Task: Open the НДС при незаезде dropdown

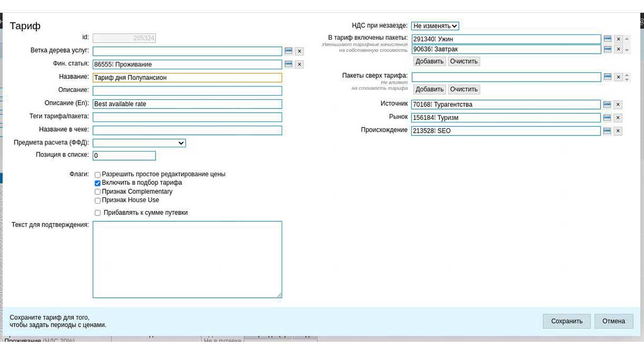Action: pyautogui.click(x=435, y=26)
